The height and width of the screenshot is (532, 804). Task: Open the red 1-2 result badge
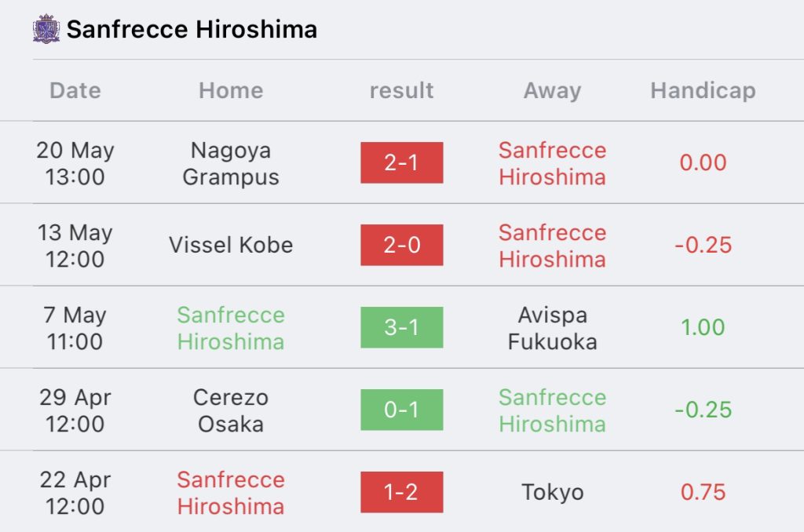(402, 492)
